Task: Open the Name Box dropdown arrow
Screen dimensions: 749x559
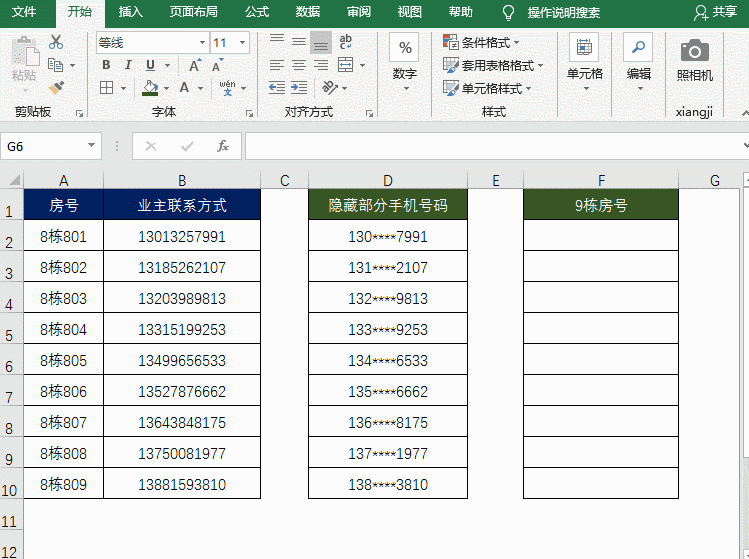Action: [x=92, y=146]
